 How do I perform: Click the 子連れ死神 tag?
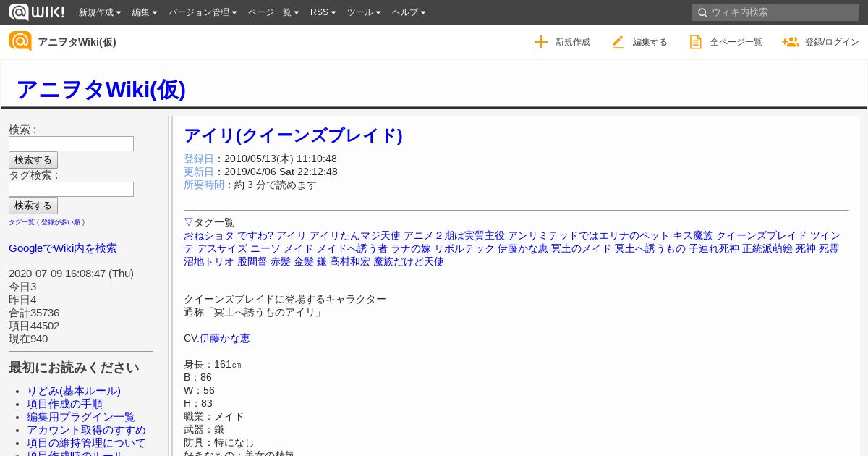click(714, 248)
